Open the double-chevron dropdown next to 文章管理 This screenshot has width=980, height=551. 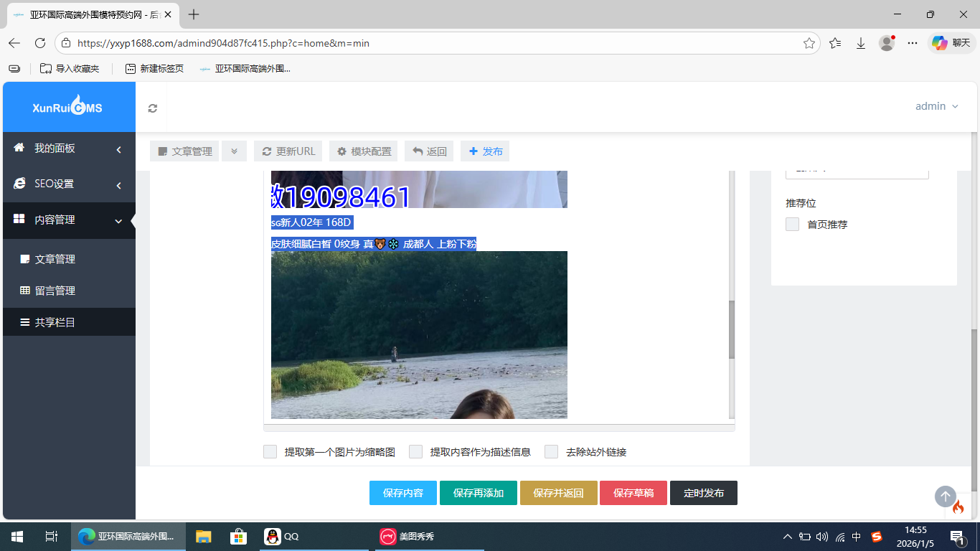pos(234,151)
